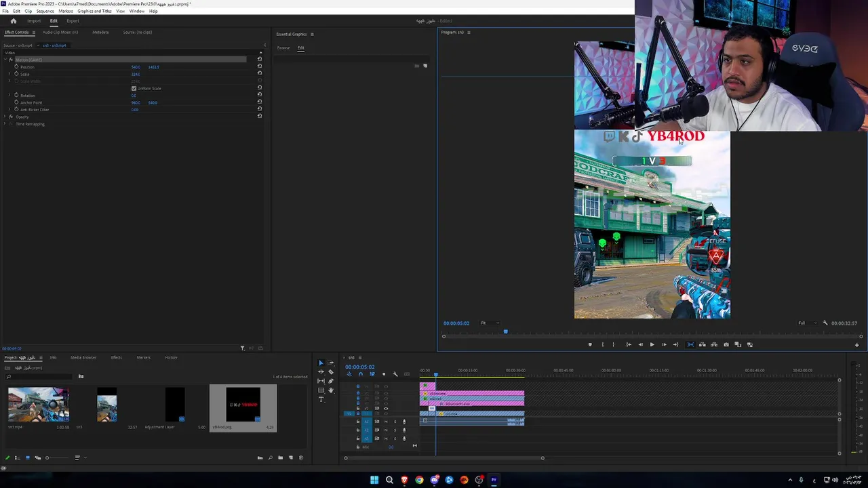The image size is (868, 488).
Task: Expand the Opacity effect
Action: pyautogui.click(x=5, y=117)
